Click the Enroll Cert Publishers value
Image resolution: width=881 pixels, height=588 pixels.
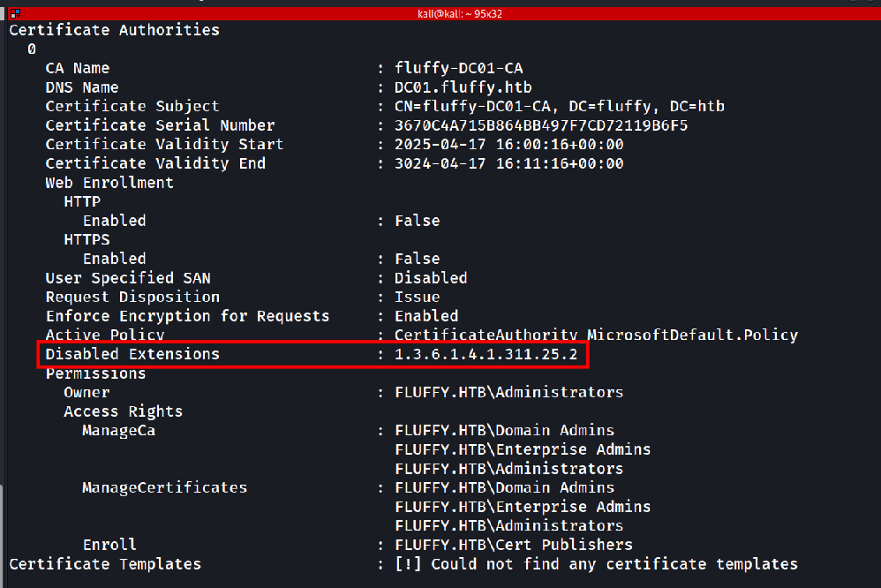tap(514, 545)
